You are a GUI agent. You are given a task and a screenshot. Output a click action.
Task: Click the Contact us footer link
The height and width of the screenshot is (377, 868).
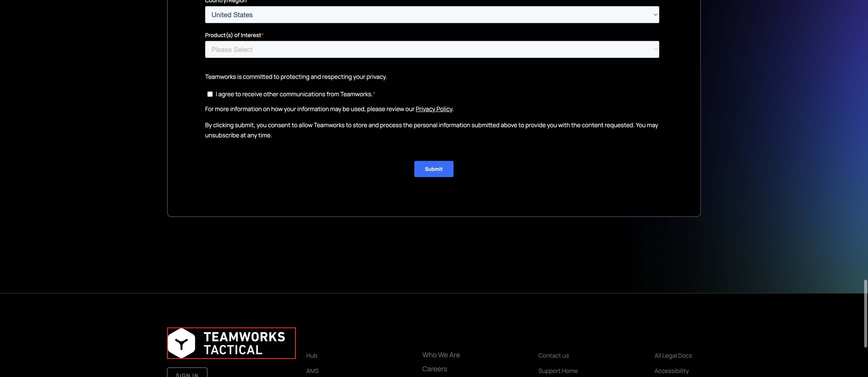click(x=553, y=355)
